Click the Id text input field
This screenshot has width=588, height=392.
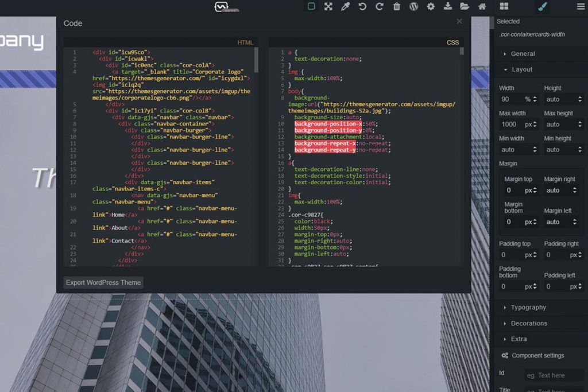tap(554, 375)
